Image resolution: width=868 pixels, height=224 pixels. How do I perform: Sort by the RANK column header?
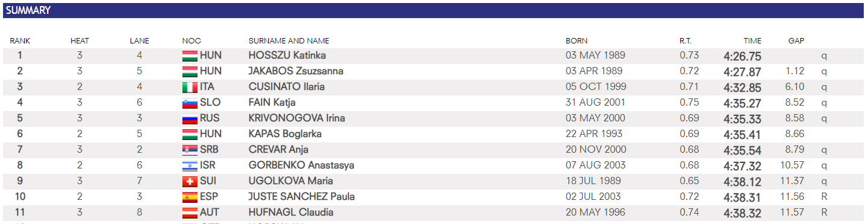(x=20, y=41)
